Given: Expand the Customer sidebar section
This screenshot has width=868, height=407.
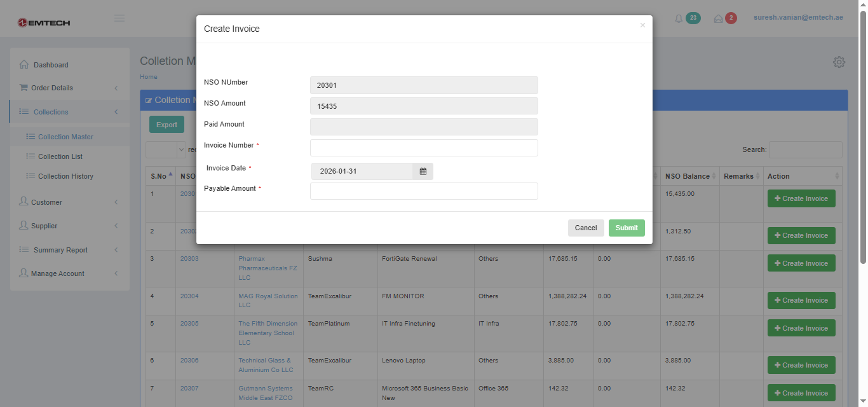Looking at the screenshot, I should click(x=47, y=202).
